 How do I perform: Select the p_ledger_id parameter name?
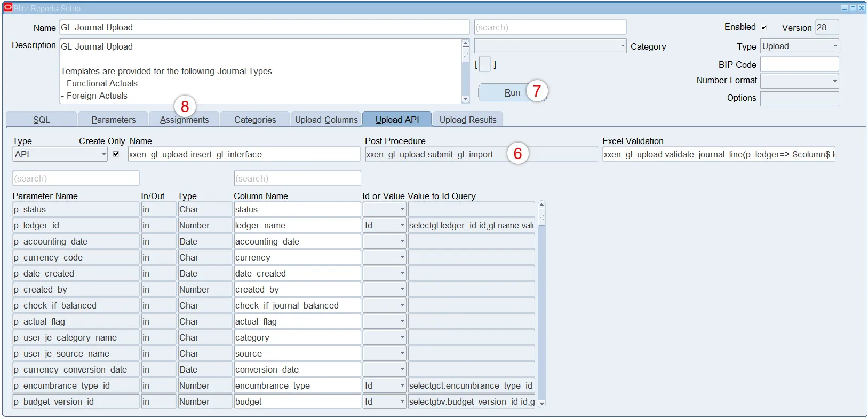click(x=76, y=226)
